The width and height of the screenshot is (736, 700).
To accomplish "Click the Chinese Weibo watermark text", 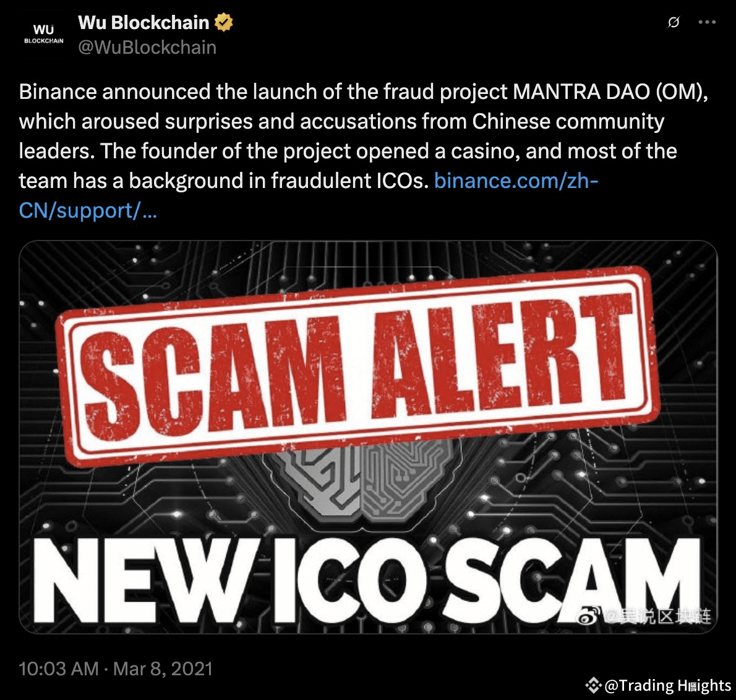I will tap(657, 617).
